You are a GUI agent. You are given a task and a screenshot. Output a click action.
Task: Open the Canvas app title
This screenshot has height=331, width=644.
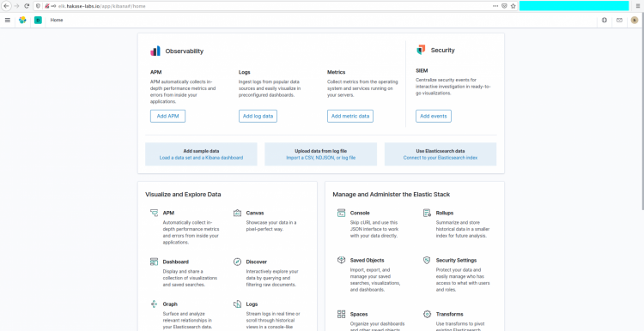255,213
